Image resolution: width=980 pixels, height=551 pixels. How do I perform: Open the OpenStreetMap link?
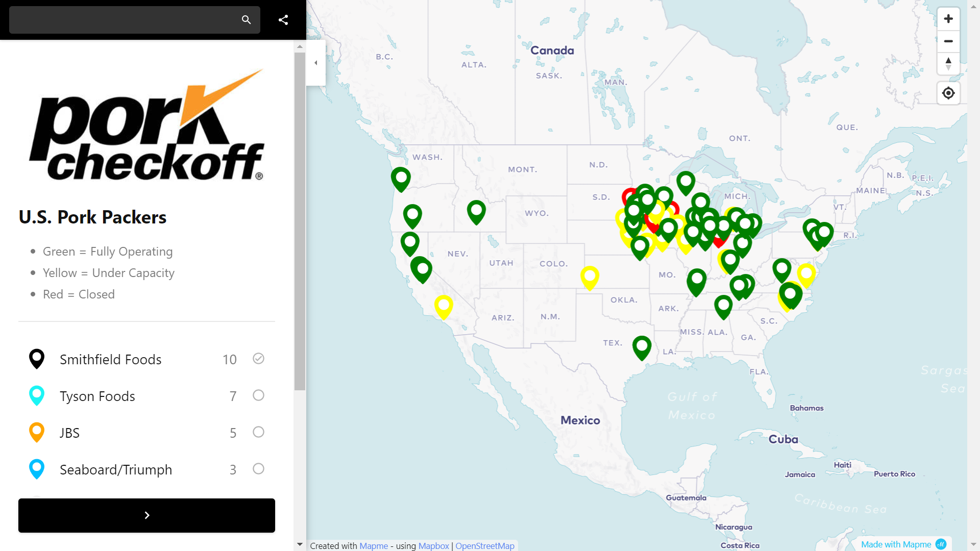point(485,546)
